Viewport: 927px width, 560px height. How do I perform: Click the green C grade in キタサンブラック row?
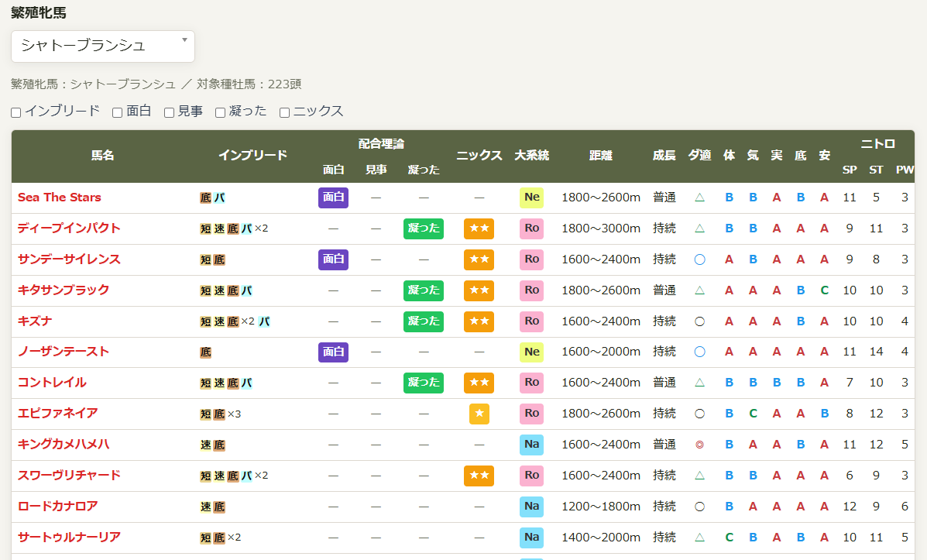(824, 290)
